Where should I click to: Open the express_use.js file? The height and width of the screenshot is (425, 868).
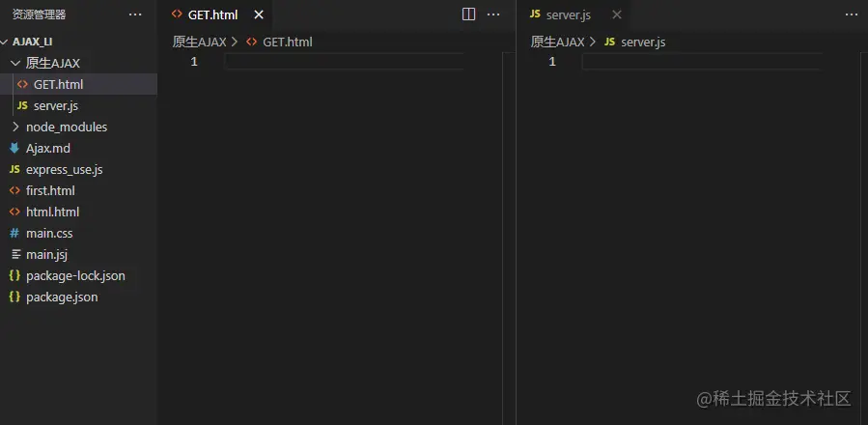78,170
